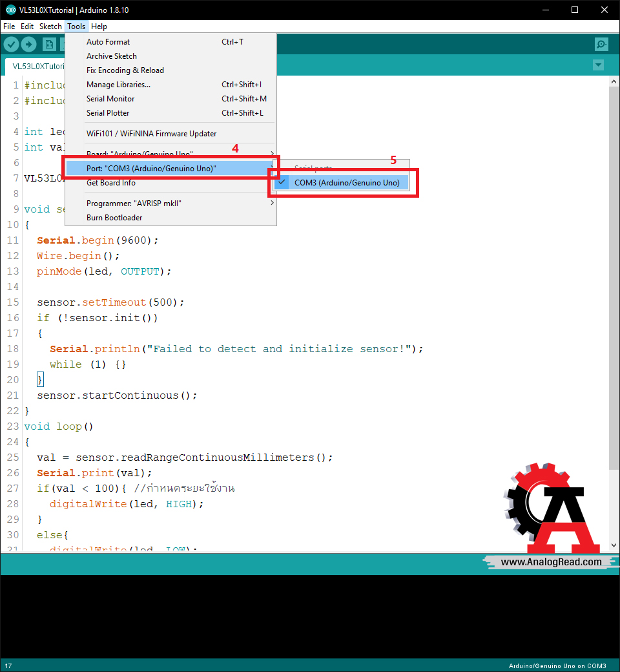
Task: Click the New sketch document icon
Action: click(49, 44)
